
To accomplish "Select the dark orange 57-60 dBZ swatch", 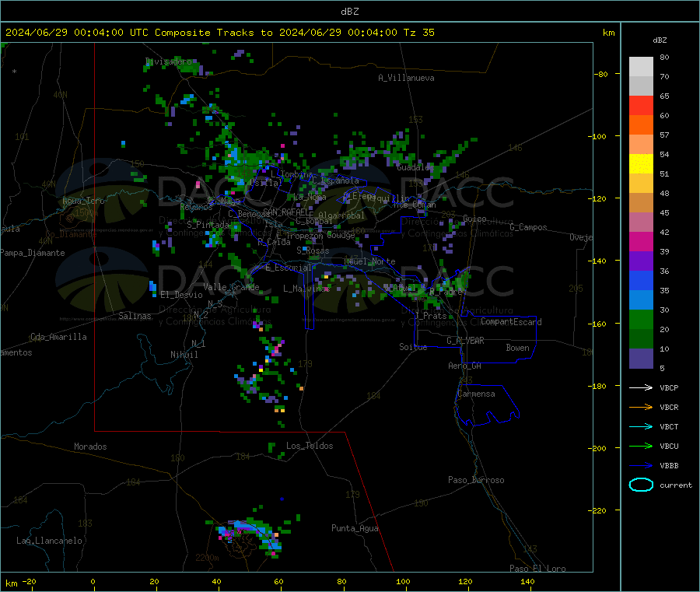I will tap(641, 125).
